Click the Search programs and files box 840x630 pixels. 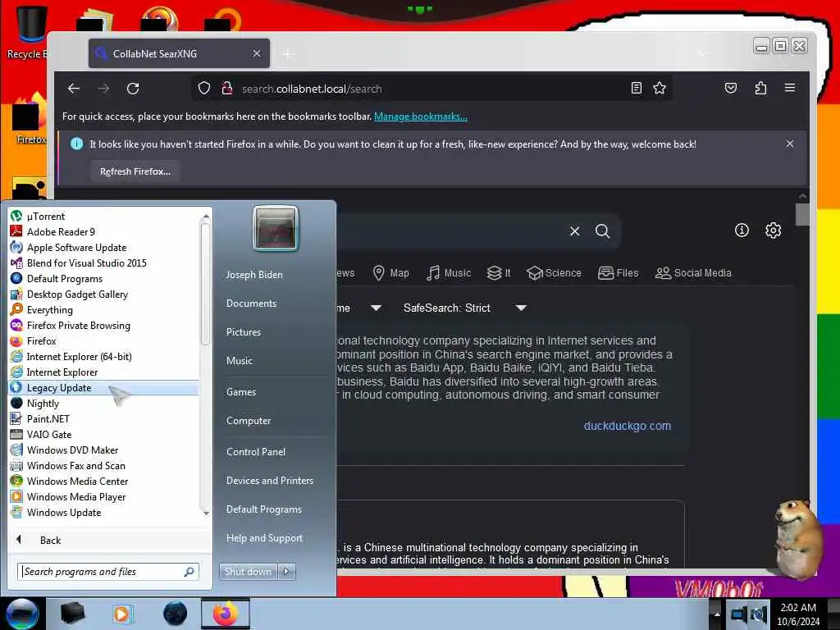click(x=107, y=572)
